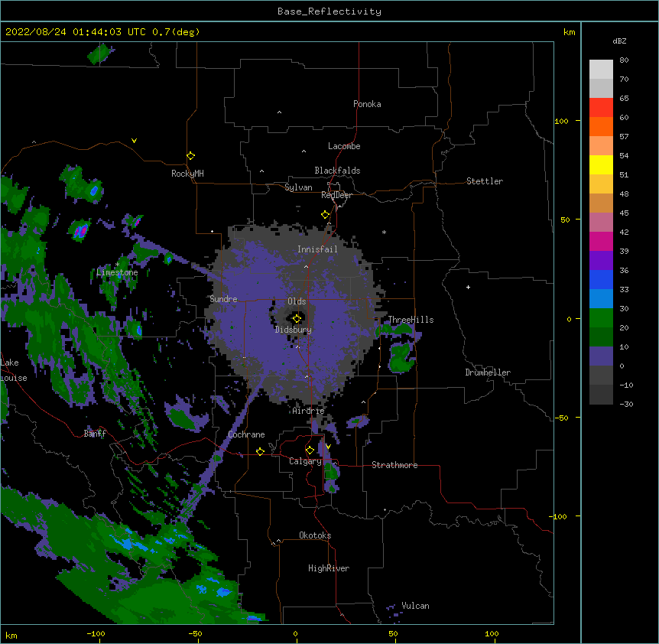The height and width of the screenshot is (644, 659).
Task: Pick the dark gray -10 dBZ swatch
Action: pyautogui.click(x=601, y=395)
